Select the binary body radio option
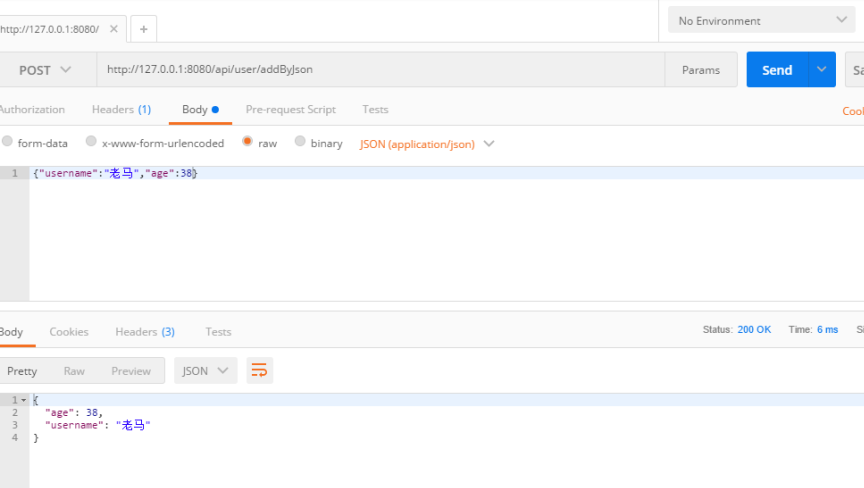Image resolution: width=864 pixels, height=488 pixels. point(300,142)
